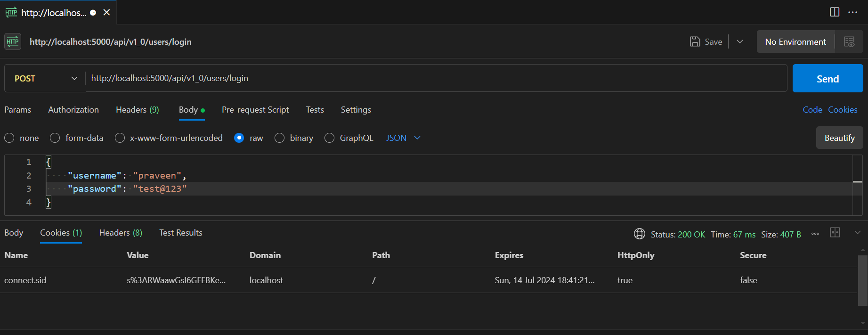The image size is (868, 335).
Task: Click the Secure false cell
Action: 748,280
